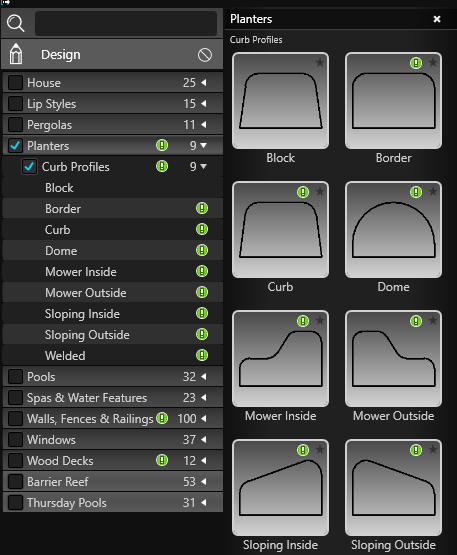This screenshot has height=555, width=457.
Task: Choose the Dome profile thumbnail
Action: [393, 230]
